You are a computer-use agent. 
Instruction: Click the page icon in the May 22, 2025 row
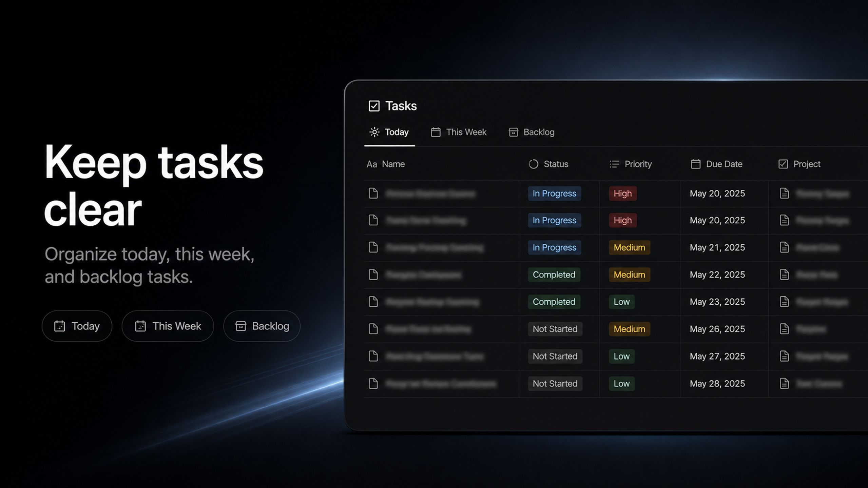point(373,274)
